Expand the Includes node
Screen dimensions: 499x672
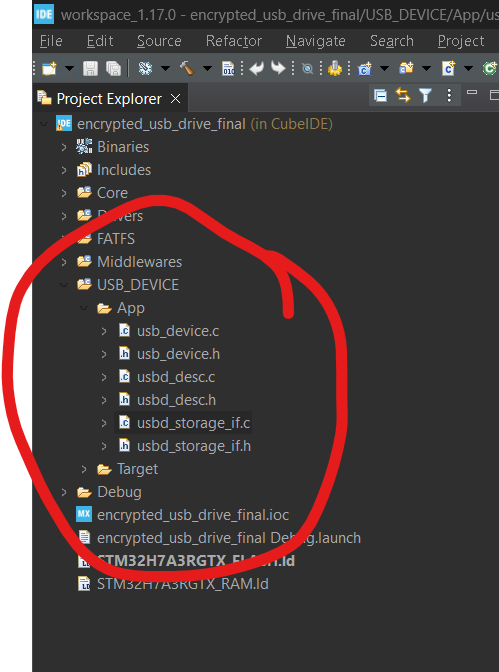pos(64,170)
